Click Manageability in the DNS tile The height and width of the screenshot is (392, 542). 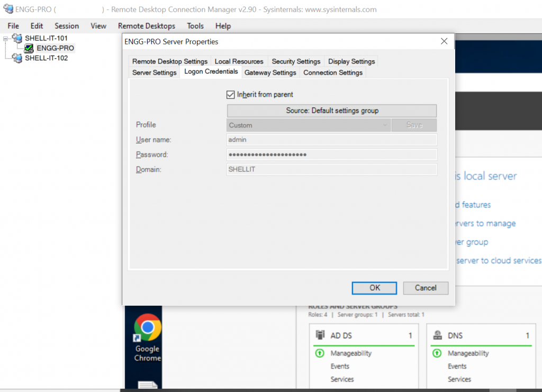click(x=468, y=353)
